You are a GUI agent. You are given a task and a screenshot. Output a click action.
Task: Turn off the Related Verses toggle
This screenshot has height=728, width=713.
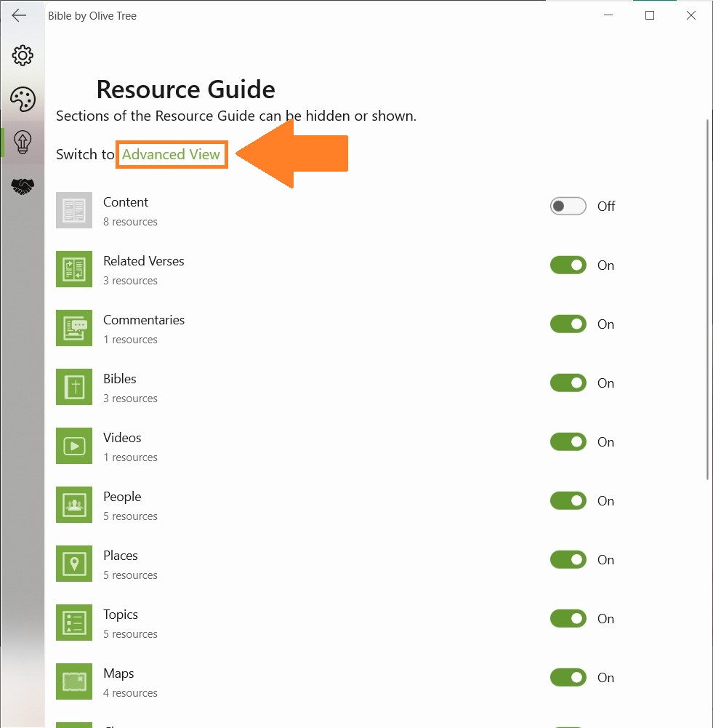coord(568,265)
